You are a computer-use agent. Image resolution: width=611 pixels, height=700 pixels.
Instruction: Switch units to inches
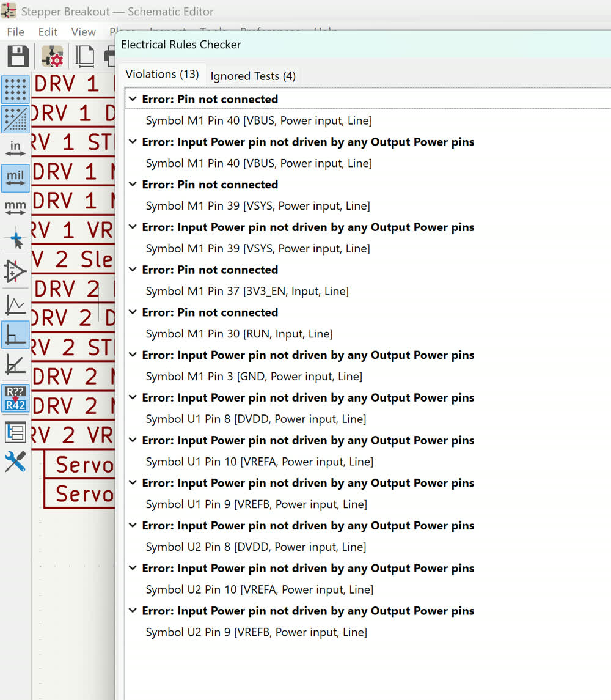15,148
